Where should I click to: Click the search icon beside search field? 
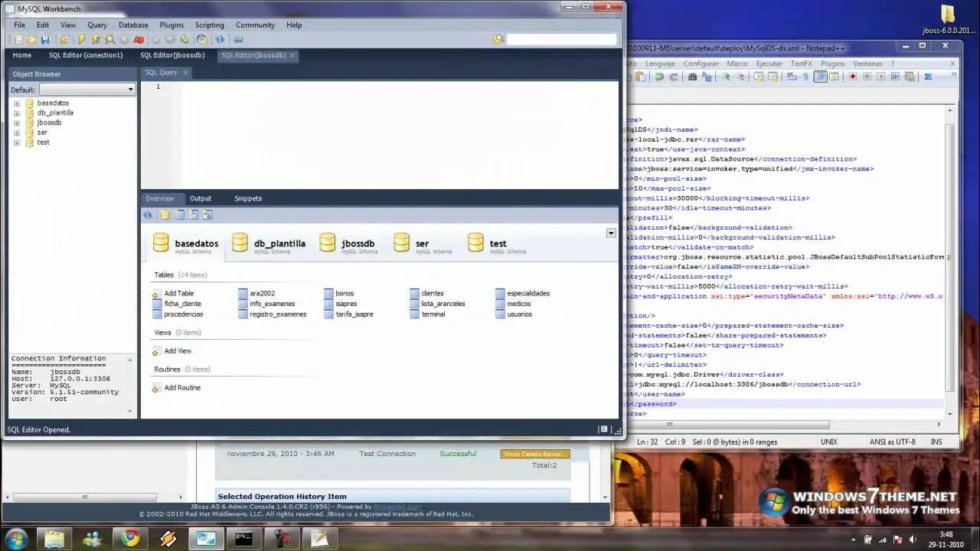point(498,39)
